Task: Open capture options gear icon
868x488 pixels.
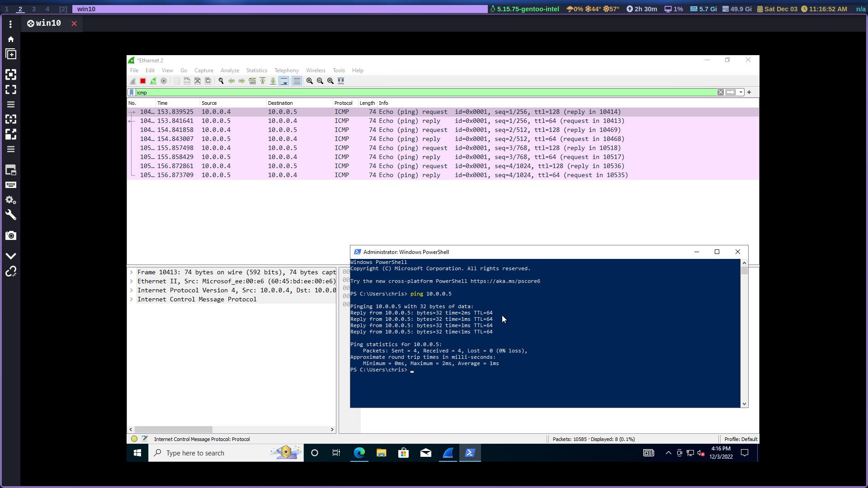Action: pyautogui.click(x=164, y=81)
